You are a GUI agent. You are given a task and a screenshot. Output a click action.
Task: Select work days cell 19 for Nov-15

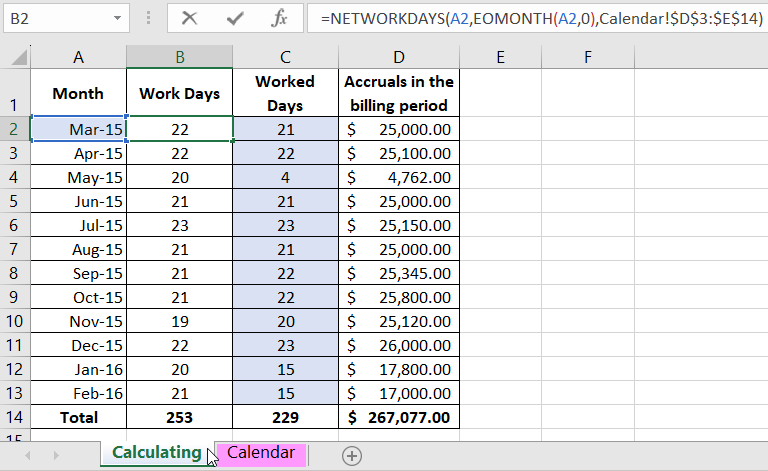180,321
